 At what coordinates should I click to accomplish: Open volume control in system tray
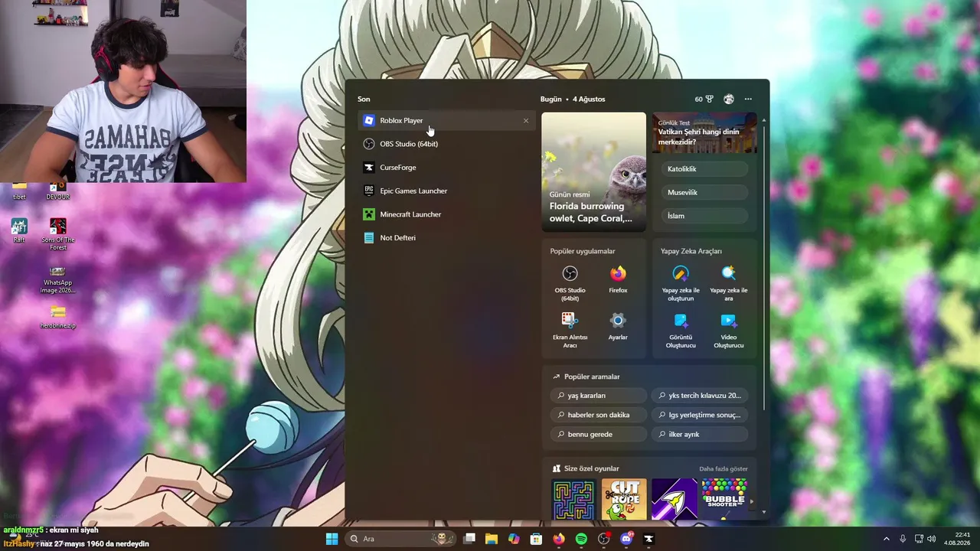coord(933,539)
